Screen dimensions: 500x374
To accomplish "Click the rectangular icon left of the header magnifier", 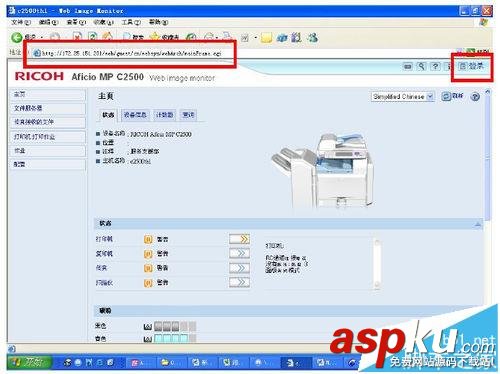I will (407, 67).
